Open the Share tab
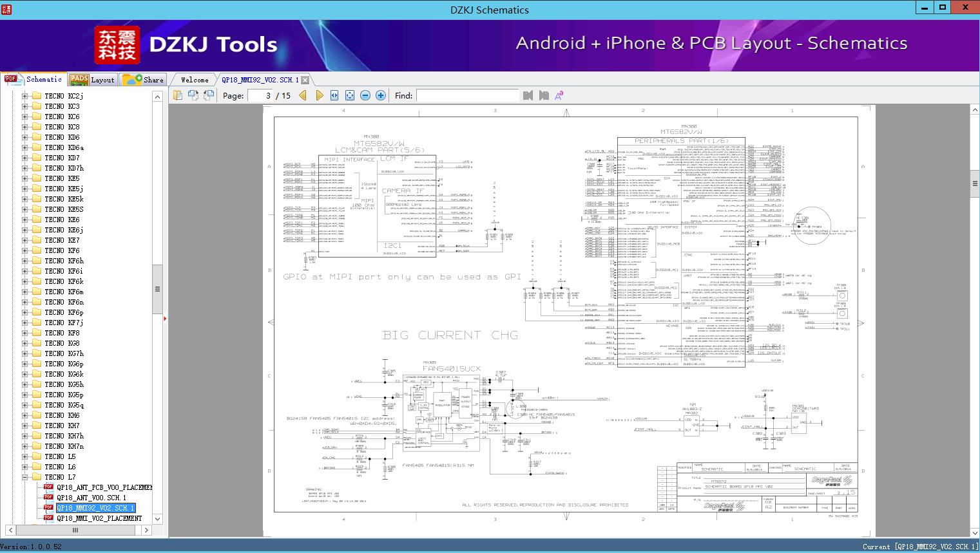The width and height of the screenshot is (980, 553). 144,80
